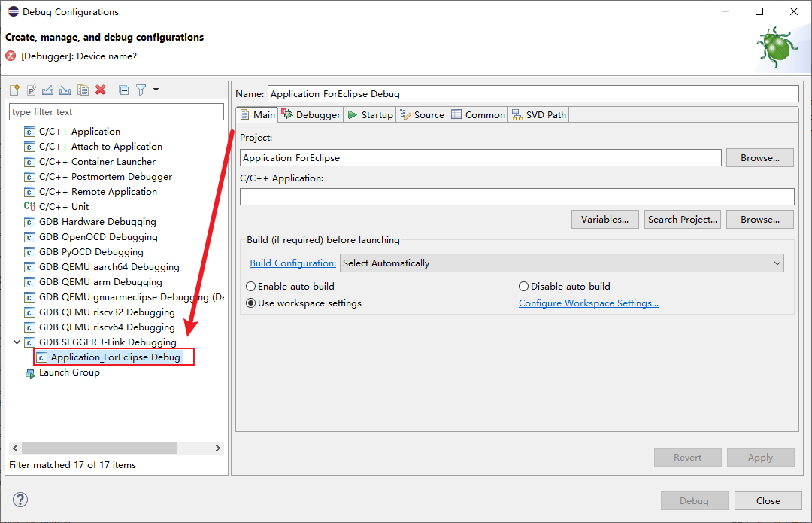
Task: Click the Variables... button
Action: coord(604,219)
